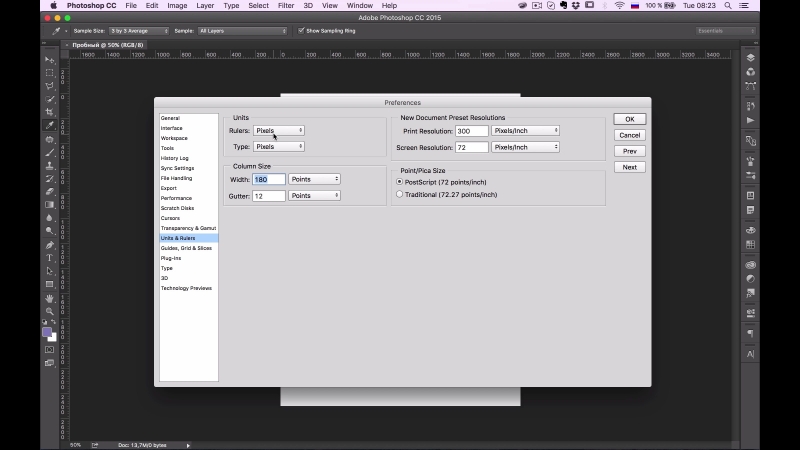
Task: Open the File menu
Action: tap(131, 6)
